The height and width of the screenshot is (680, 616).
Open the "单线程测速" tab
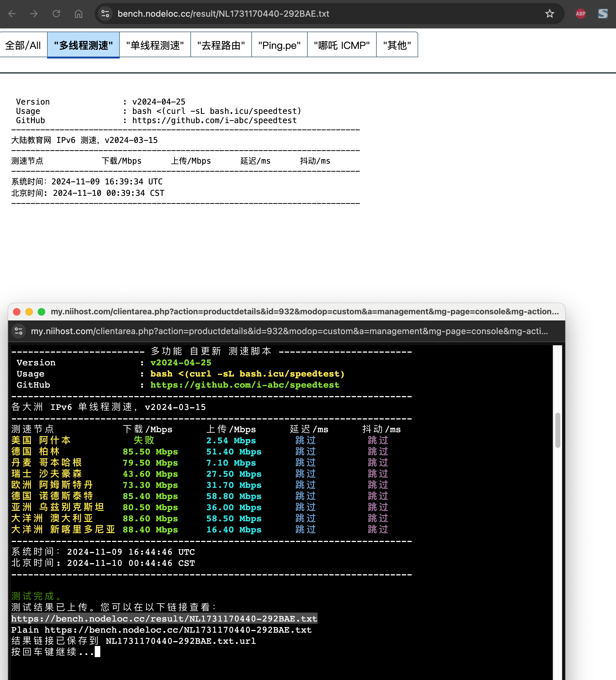coord(155,45)
